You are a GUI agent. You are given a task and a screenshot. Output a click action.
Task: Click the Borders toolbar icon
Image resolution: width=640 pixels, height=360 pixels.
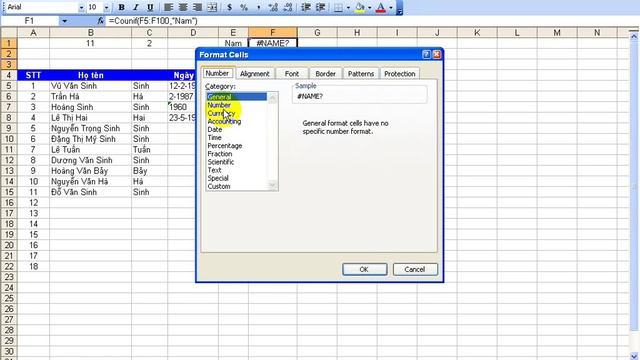pos(338,7)
